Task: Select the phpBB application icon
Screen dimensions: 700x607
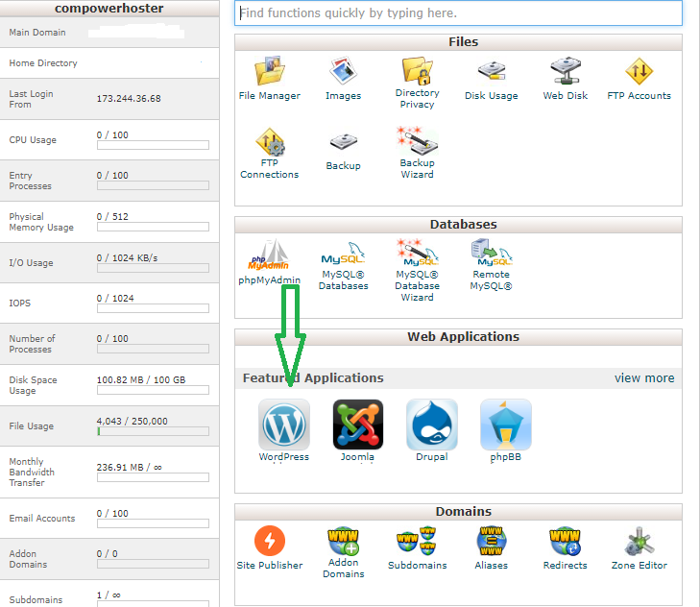Action: 505,425
